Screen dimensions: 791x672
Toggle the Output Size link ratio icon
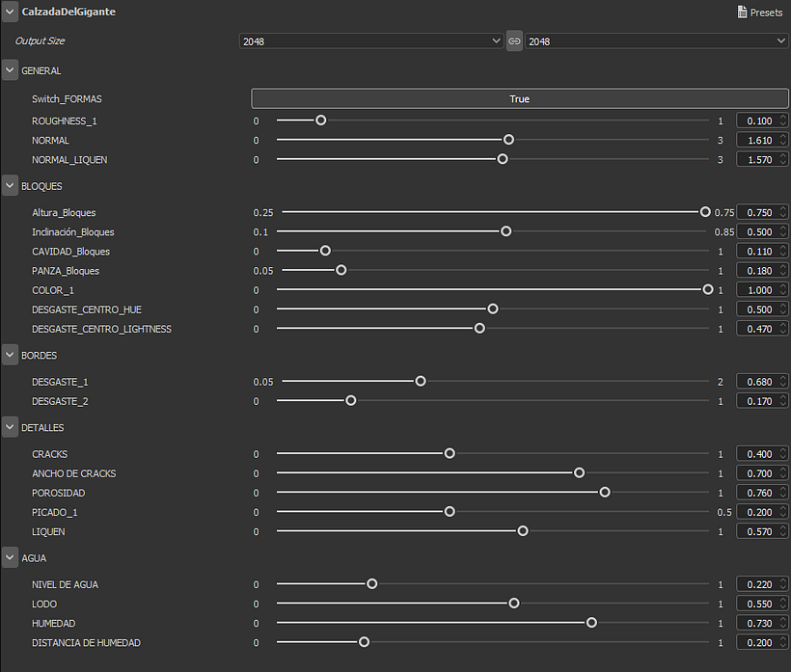click(514, 41)
